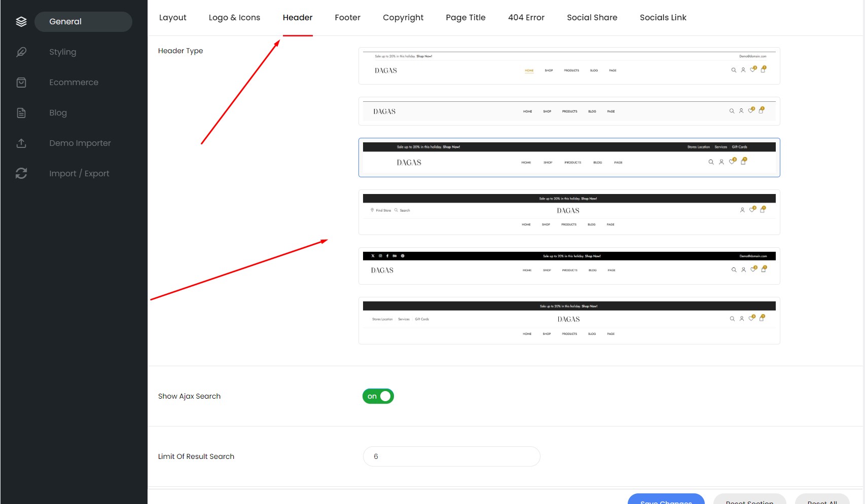Open the Logo & Icons tab
The height and width of the screenshot is (504, 865).
coord(234,18)
